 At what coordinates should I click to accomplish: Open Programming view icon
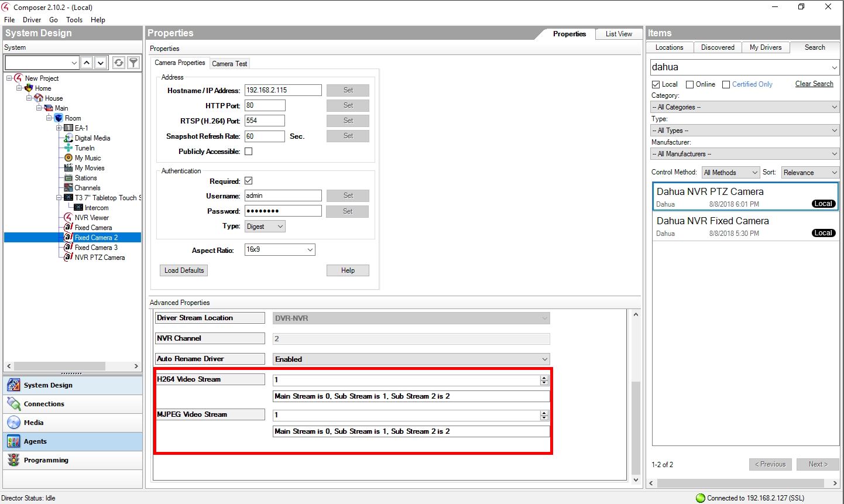pos(13,460)
